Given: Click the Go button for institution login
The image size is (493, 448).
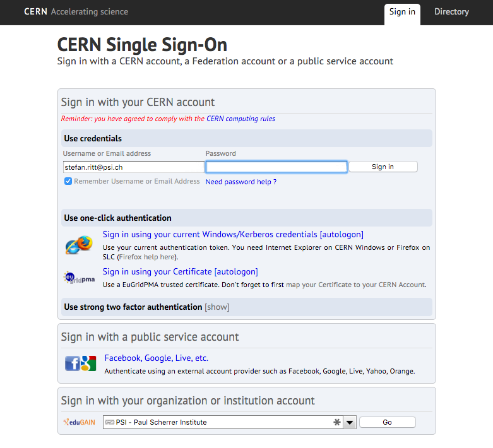Looking at the screenshot, I should tap(388, 422).
